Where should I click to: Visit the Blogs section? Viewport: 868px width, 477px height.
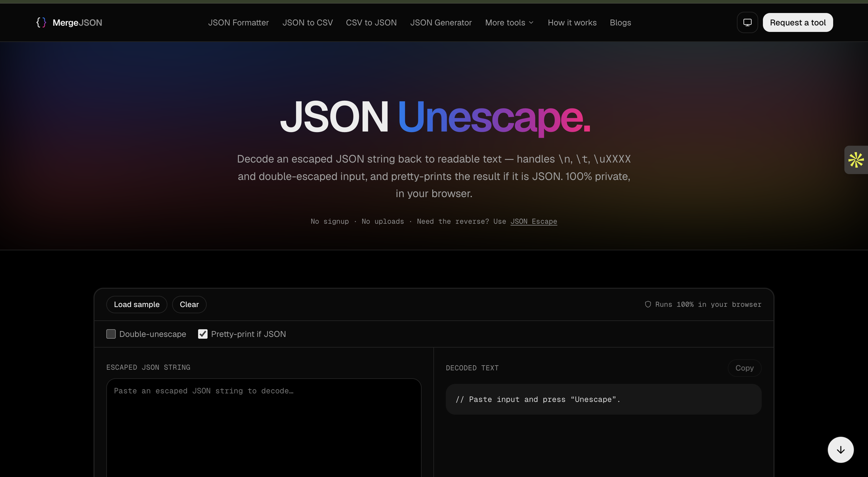(620, 22)
